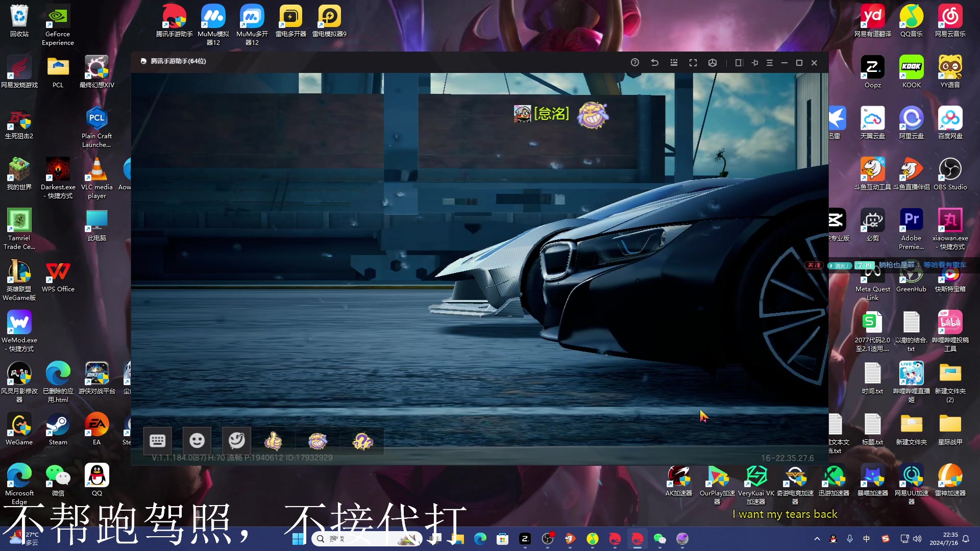Image resolution: width=980 pixels, height=551 pixels.
Task: Open KOOK desktop icon
Action: (912, 72)
